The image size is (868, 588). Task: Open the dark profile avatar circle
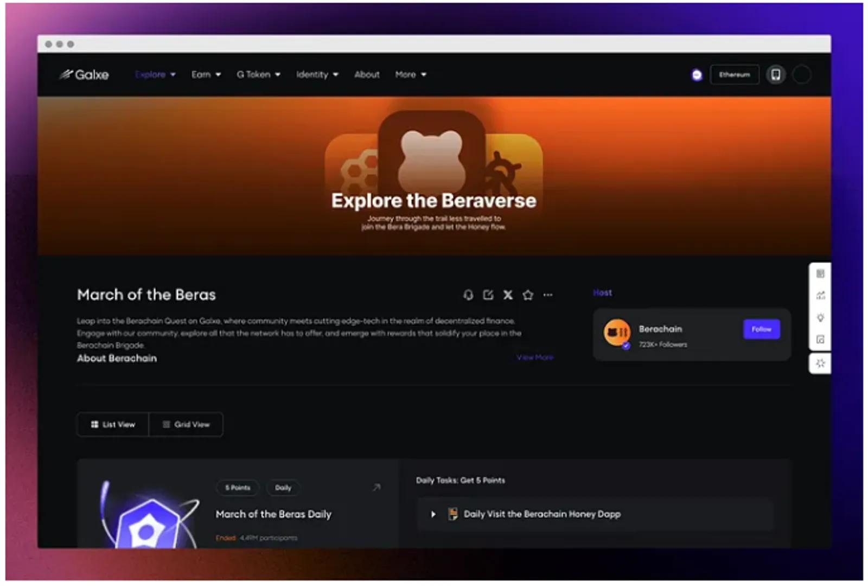click(802, 75)
